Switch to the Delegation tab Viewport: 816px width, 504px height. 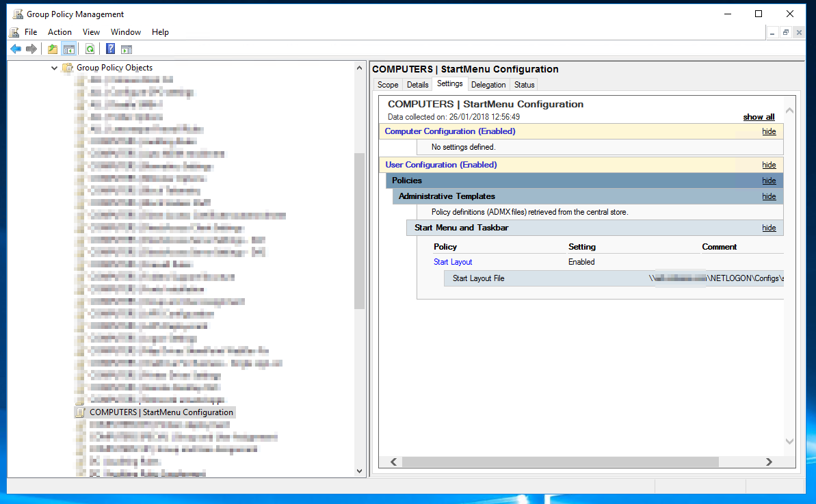pyautogui.click(x=488, y=85)
